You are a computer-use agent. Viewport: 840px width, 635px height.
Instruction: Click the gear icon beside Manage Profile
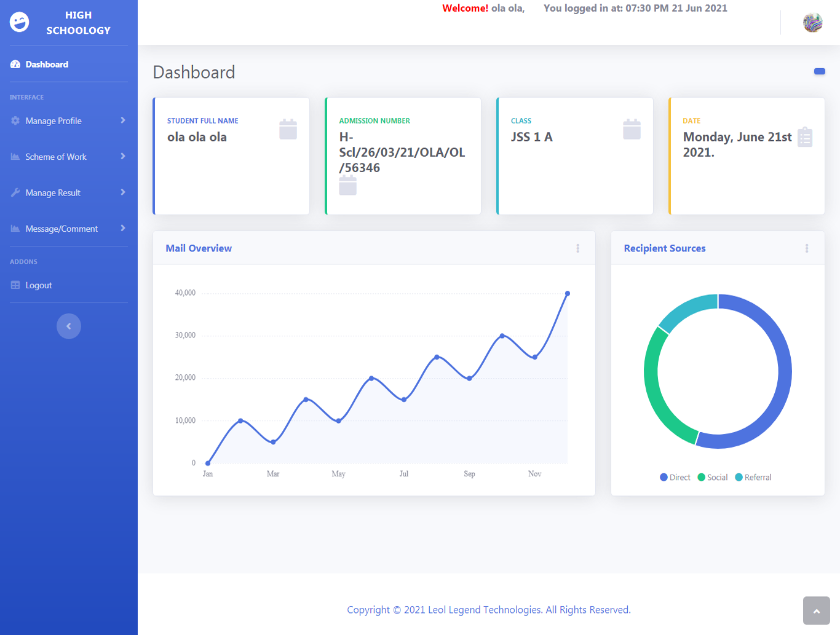15,121
